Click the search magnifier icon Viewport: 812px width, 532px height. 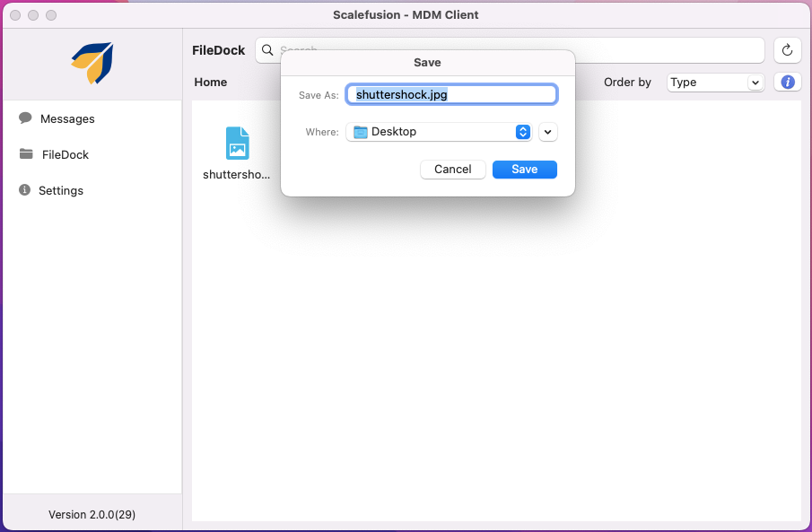click(x=267, y=49)
